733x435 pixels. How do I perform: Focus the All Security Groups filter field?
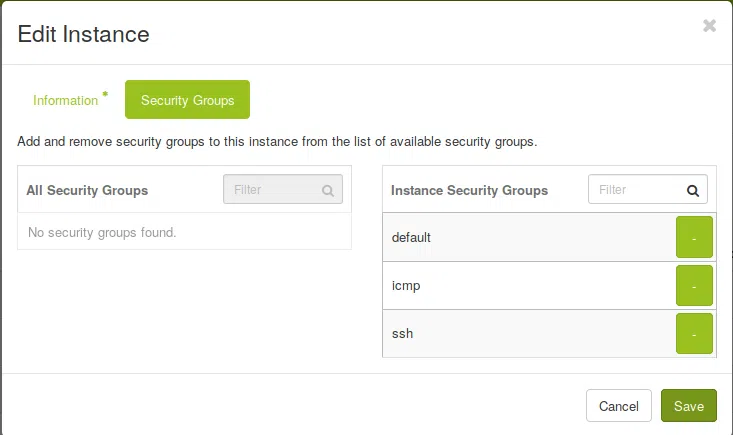click(272, 189)
